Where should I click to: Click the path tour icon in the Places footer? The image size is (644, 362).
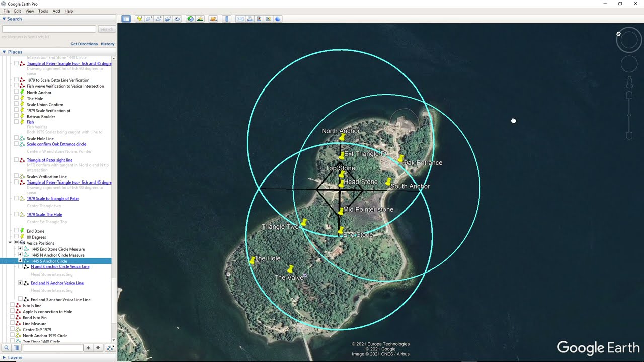pyautogui.click(x=110, y=348)
